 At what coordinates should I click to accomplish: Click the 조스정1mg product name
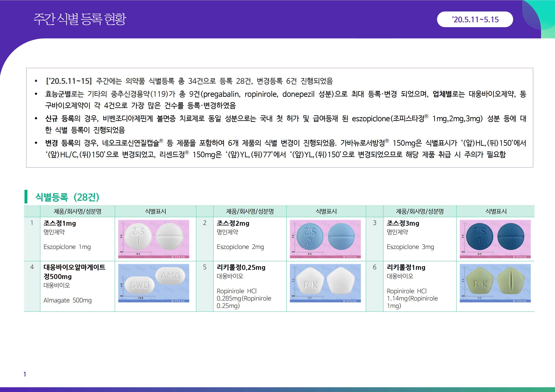click(60, 223)
